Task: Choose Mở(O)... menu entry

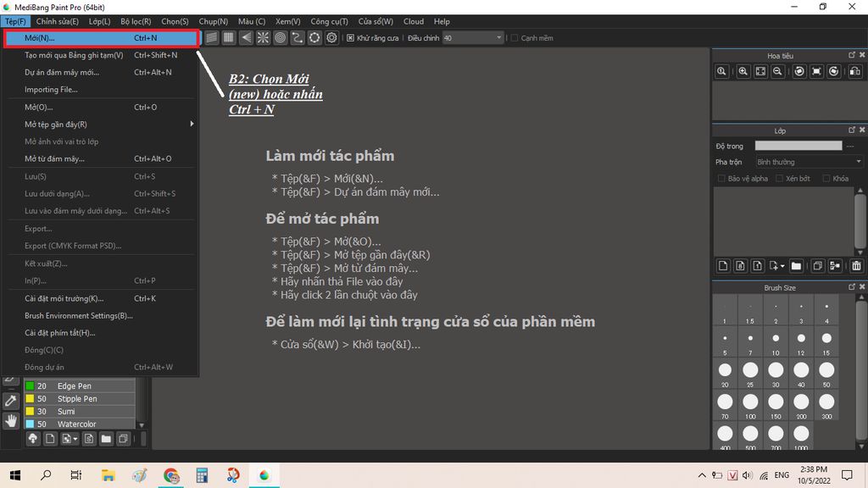Action: (102, 107)
